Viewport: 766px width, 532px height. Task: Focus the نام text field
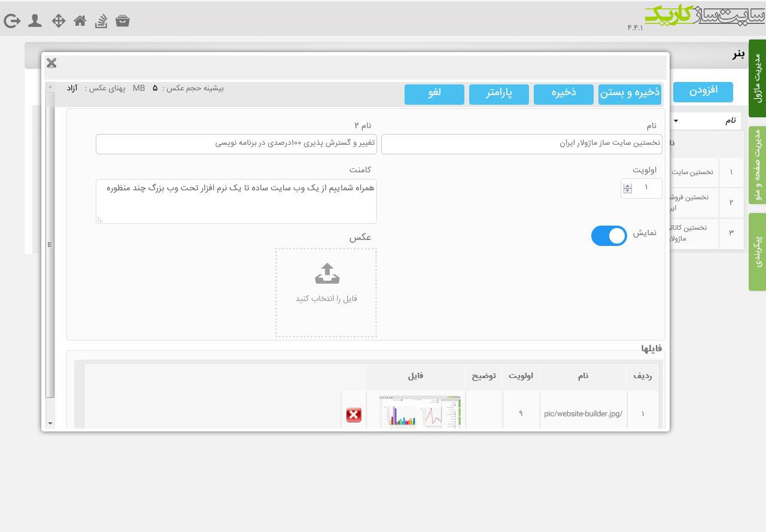pos(522,144)
